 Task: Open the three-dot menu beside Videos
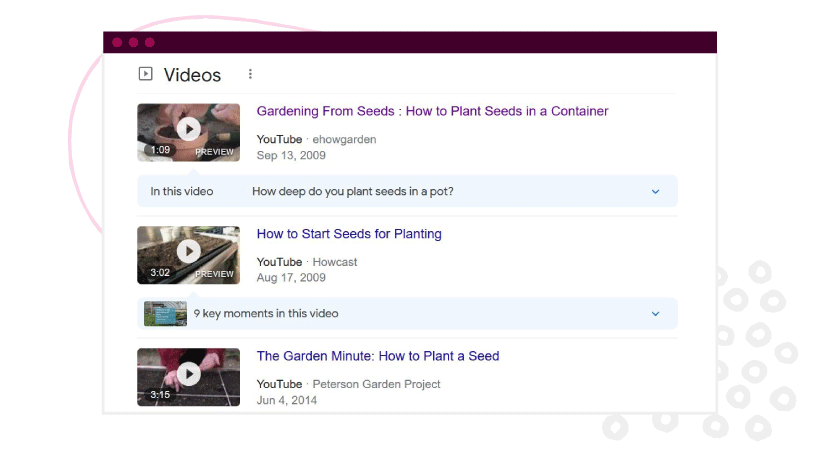click(x=250, y=74)
